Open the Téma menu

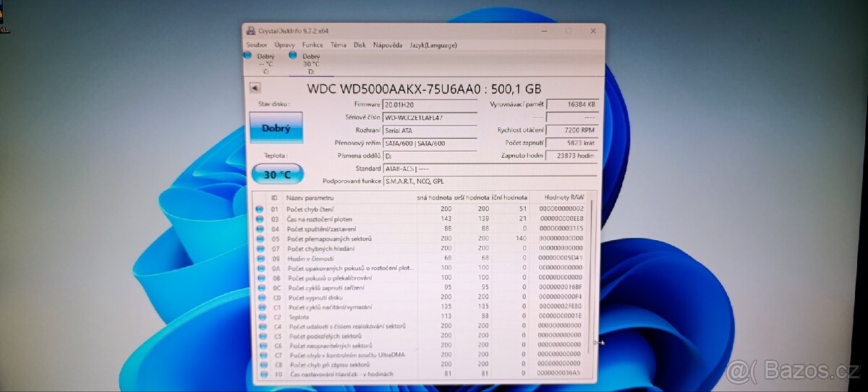tap(339, 45)
